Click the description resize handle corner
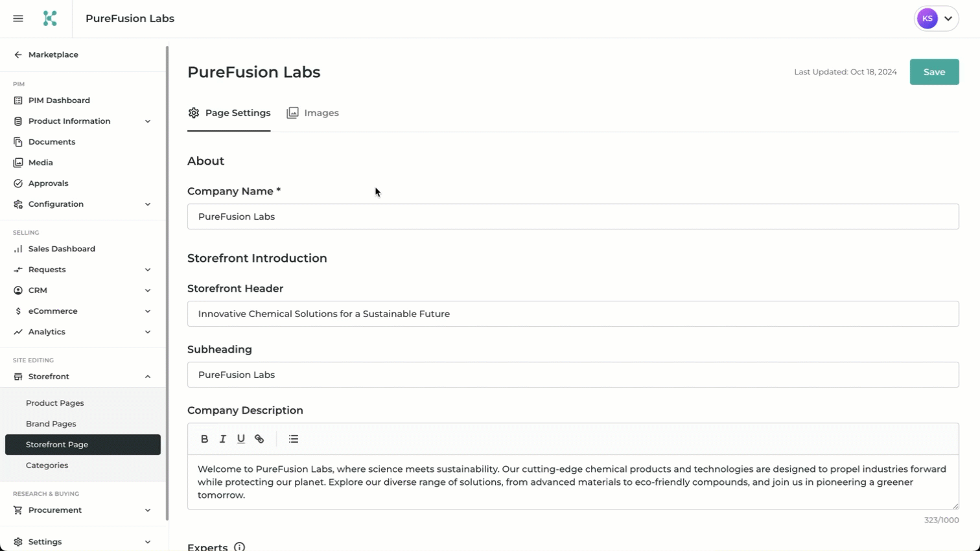Viewport: 980px width, 551px height. (955, 506)
